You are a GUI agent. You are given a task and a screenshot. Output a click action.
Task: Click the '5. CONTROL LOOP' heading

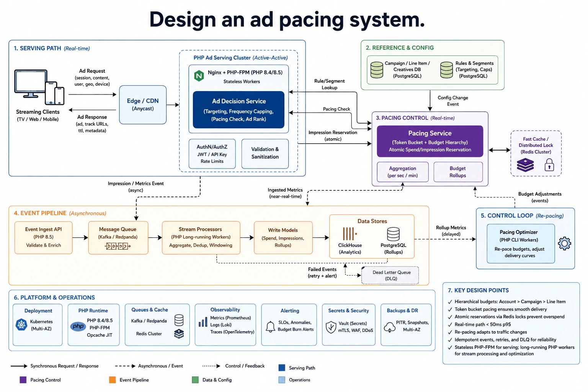(507, 216)
